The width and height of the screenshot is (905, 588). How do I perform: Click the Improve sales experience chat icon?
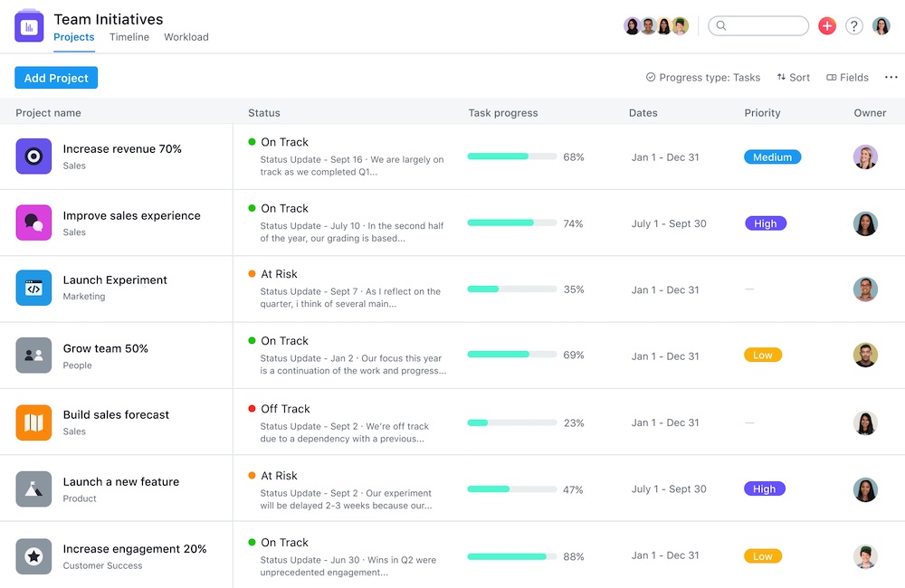pyautogui.click(x=33, y=223)
